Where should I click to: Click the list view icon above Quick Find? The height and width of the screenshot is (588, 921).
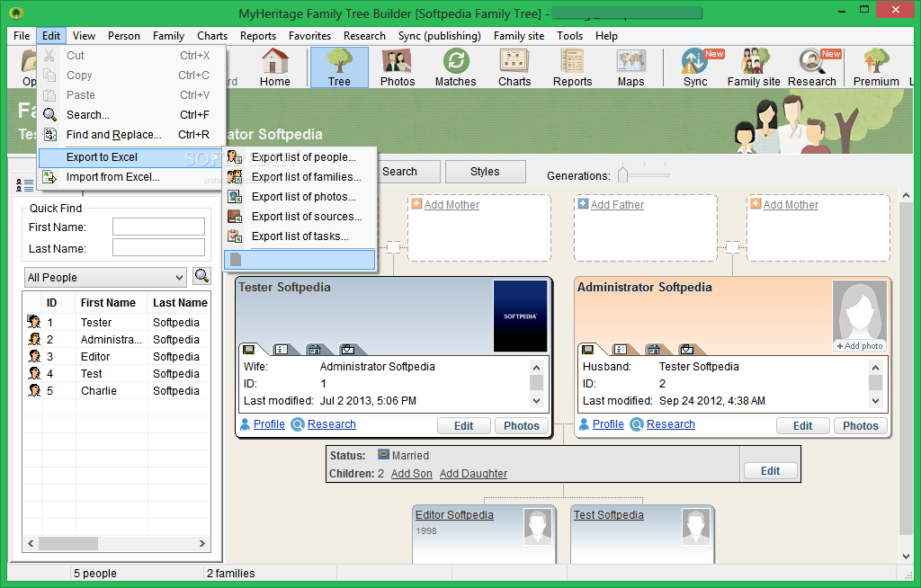click(24, 185)
